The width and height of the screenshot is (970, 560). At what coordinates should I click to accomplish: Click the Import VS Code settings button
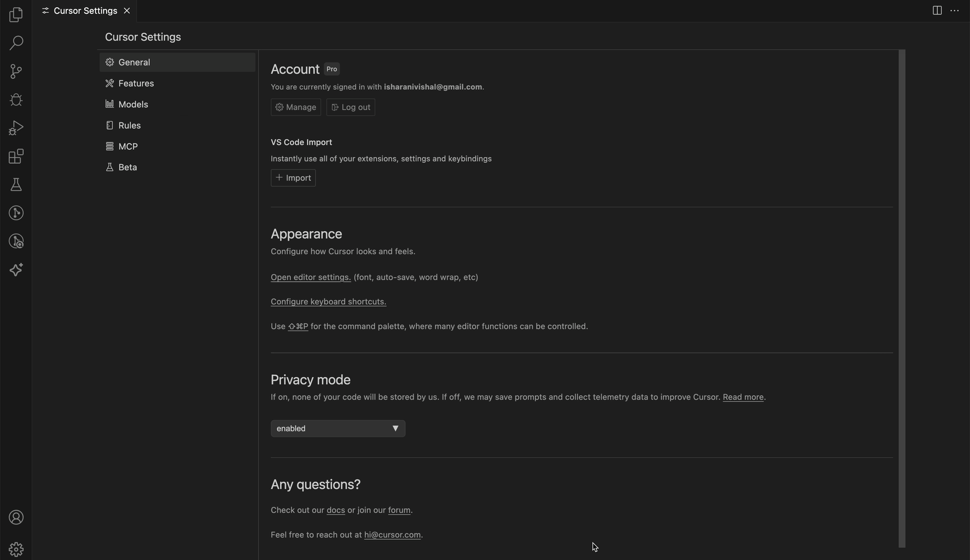(293, 178)
